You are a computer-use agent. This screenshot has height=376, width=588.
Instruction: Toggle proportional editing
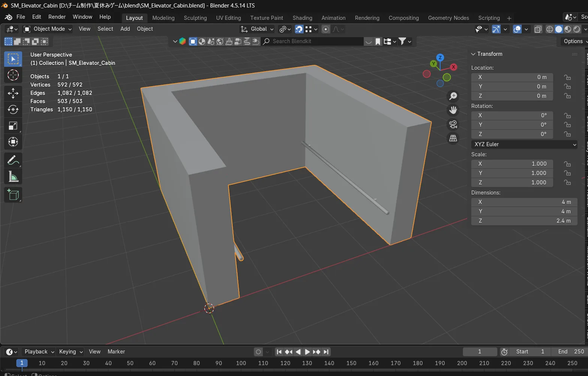[x=326, y=29]
